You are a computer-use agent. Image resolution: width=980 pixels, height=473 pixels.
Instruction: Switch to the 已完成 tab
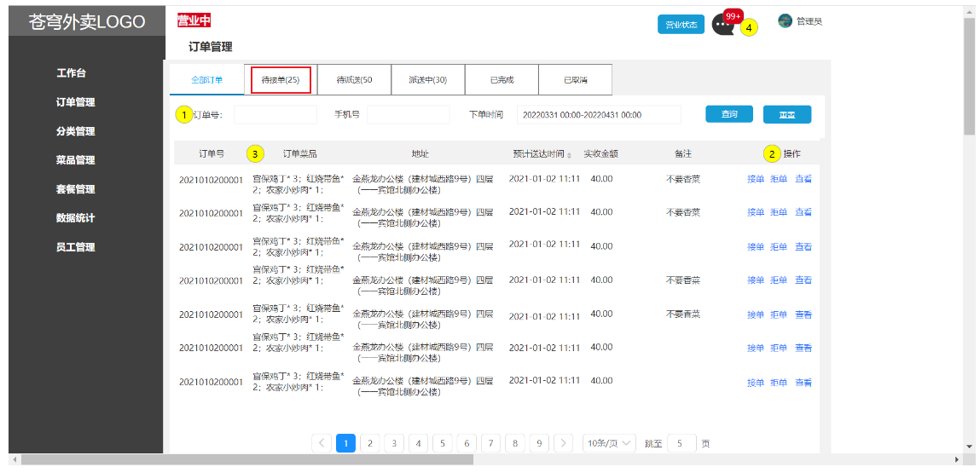[502, 80]
